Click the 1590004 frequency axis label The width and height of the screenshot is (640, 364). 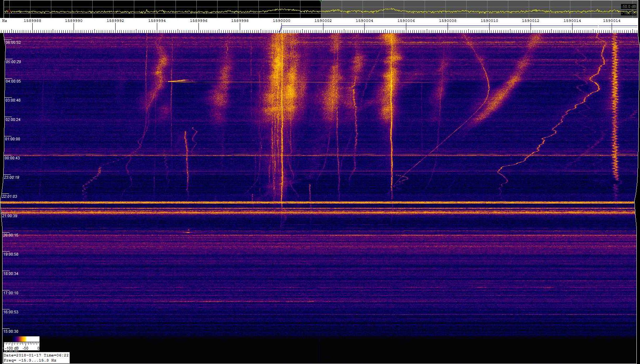(364, 21)
